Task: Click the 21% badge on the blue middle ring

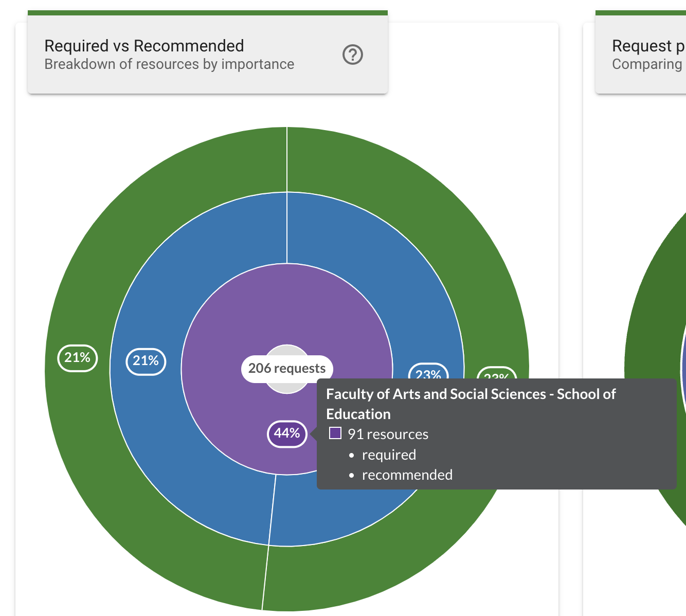Action: [x=146, y=361]
